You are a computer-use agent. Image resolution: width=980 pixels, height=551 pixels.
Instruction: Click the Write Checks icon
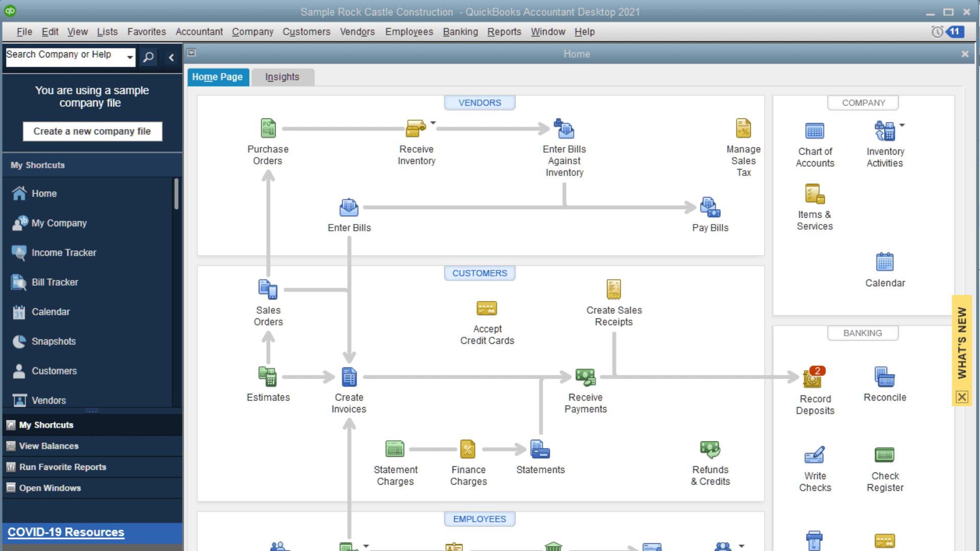[x=815, y=455]
